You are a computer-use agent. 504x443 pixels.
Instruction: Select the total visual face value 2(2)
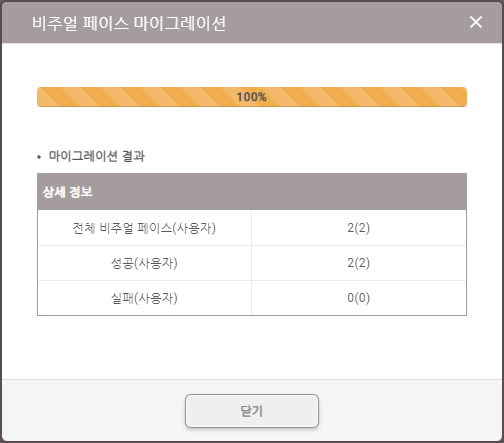pos(359,228)
